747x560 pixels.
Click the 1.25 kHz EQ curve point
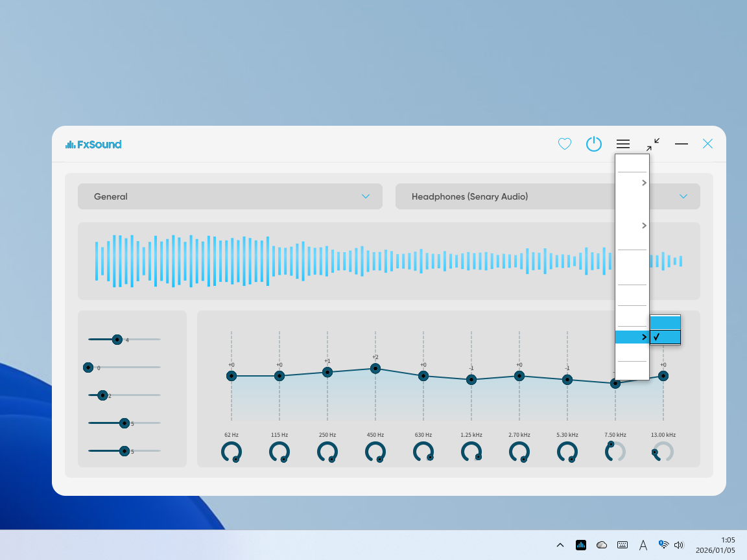(471, 380)
